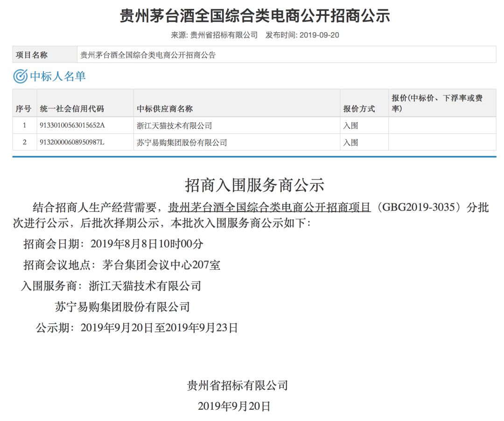Click the closing date 2019年9月20日
Viewport: 504px width, 421px height.
tap(234, 406)
